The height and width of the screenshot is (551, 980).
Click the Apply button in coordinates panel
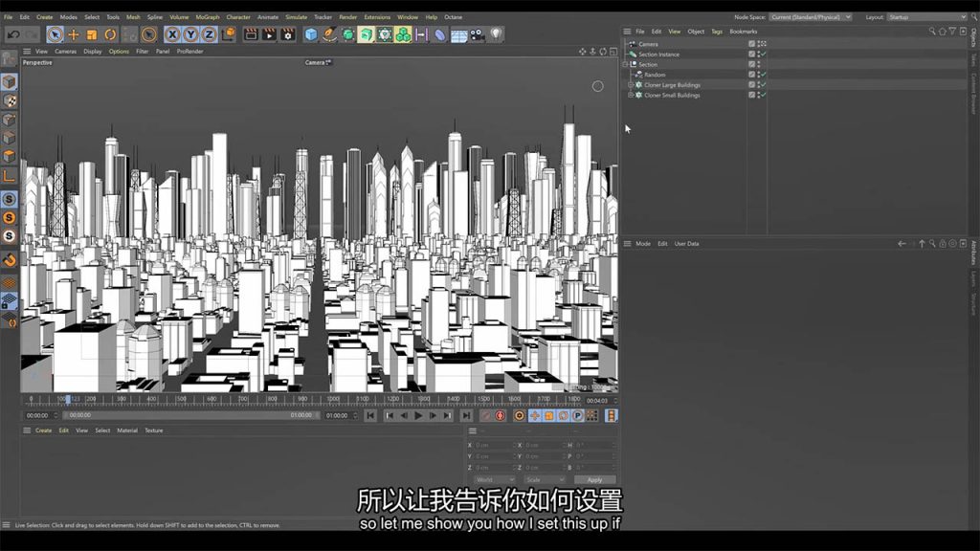[x=595, y=480]
